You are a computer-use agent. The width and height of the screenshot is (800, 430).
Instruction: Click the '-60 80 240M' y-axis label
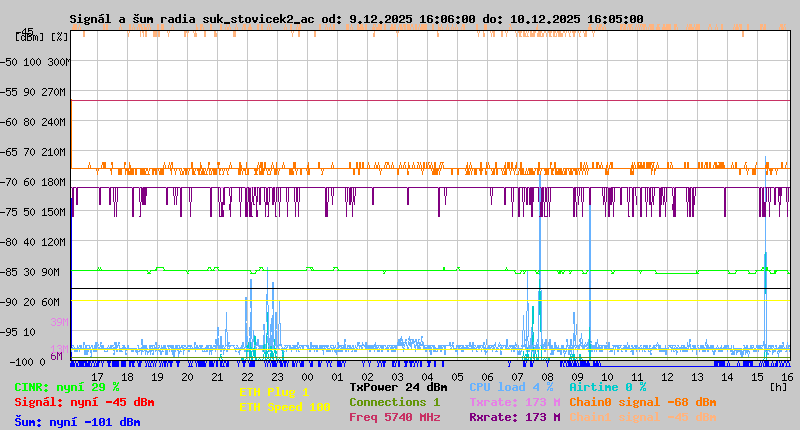click(x=34, y=122)
